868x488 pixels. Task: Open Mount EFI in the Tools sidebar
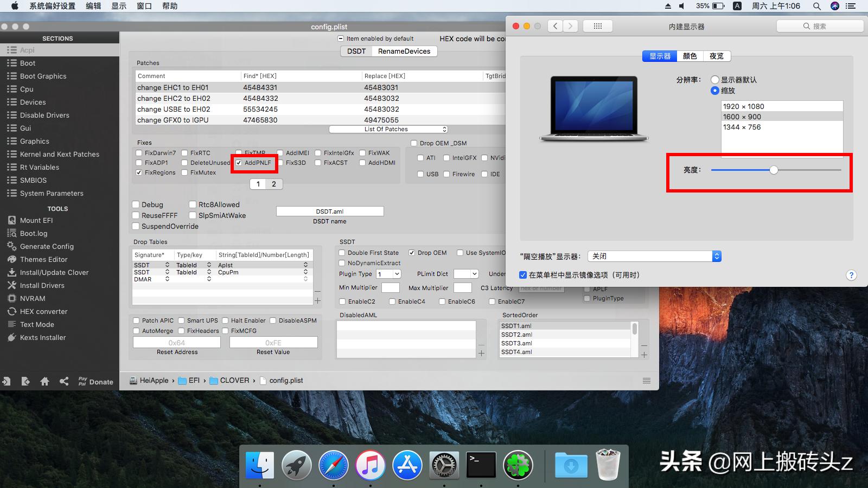pyautogui.click(x=36, y=220)
